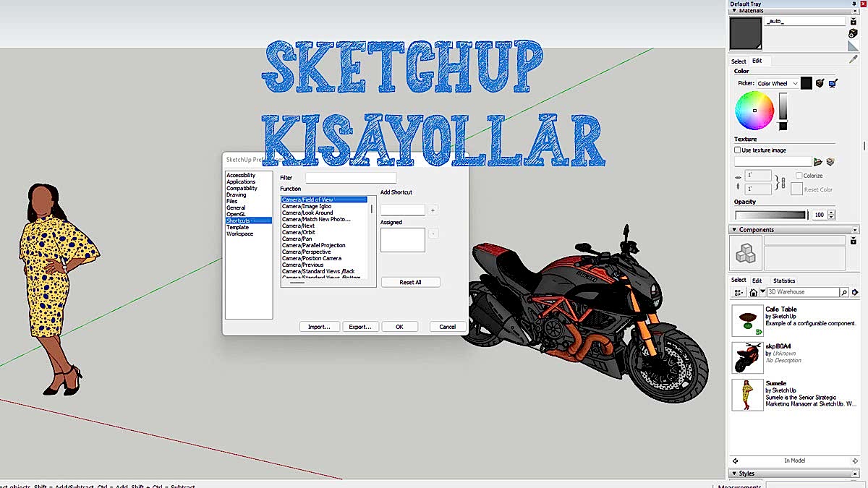Click the shortcut Filter input field
Image resolution: width=868 pixels, height=488 pixels.
coord(351,177)
